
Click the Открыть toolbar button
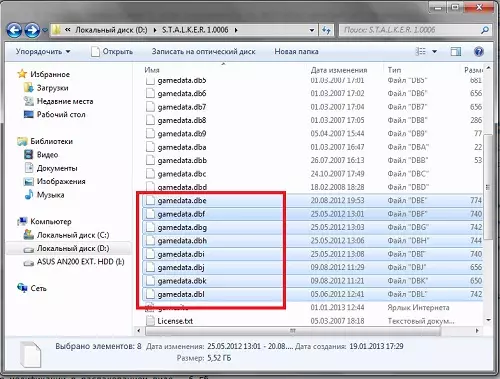point(112,52)
